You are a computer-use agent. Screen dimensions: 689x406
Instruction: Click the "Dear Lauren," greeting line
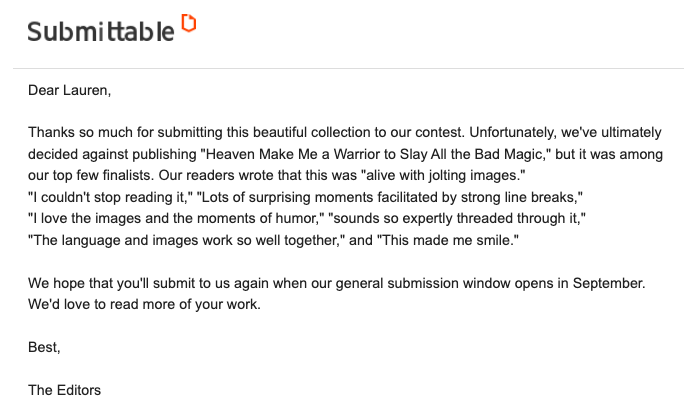click(x=69, y=90)
